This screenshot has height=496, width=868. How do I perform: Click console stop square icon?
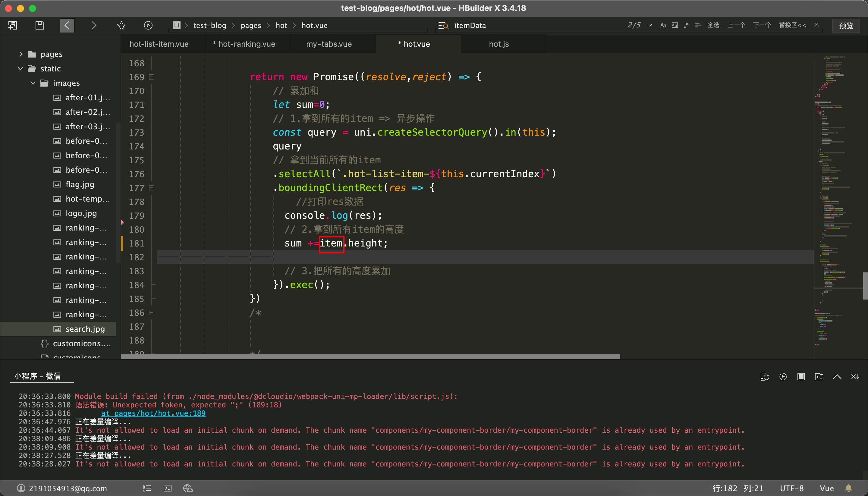click(x=801, y=376)
